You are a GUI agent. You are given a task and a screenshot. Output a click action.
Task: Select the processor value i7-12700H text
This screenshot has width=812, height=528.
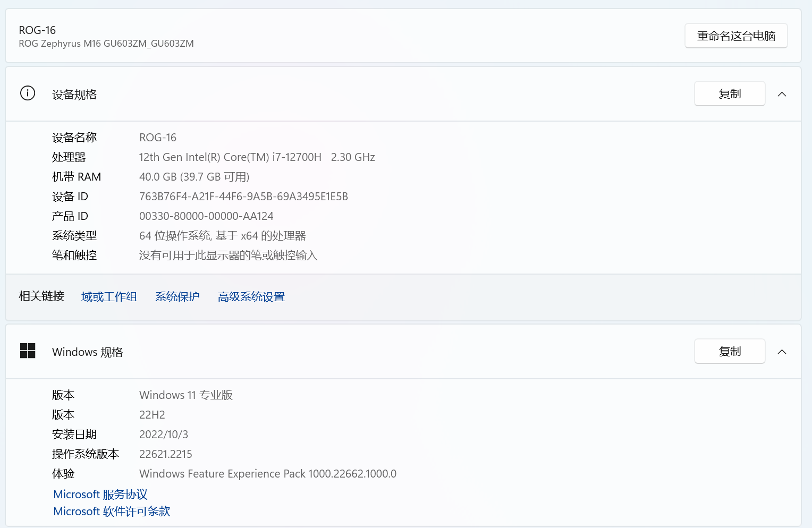(257, 157)
